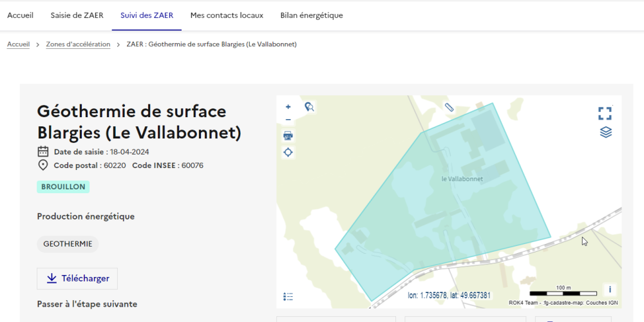Viewport: 644px width, 322px height.
Task: Open the Accueil navigation tab
Action: pyautogui.click(x=20, y=15)
